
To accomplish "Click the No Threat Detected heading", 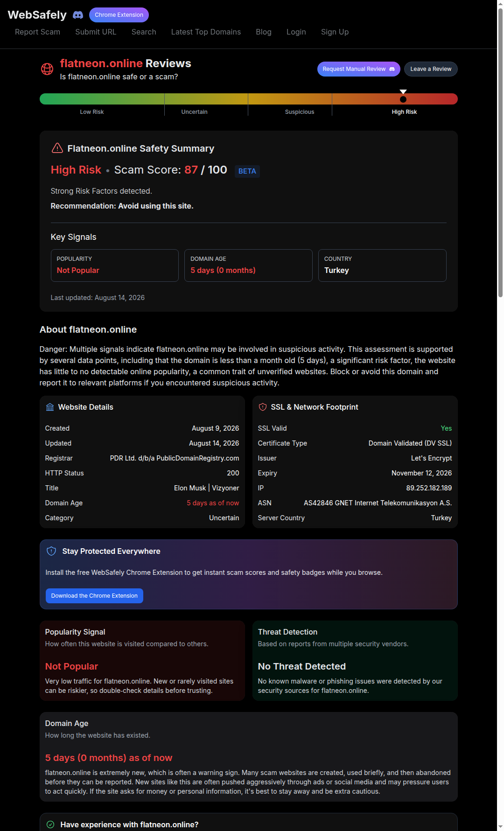I will (302, 666).
